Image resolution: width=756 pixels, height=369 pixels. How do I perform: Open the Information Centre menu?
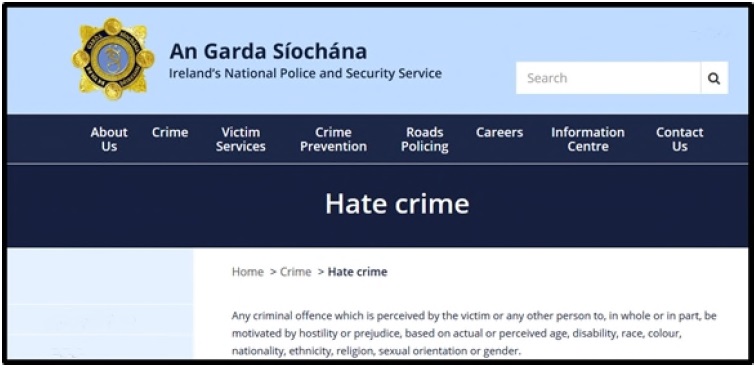[x=588, y=139]
